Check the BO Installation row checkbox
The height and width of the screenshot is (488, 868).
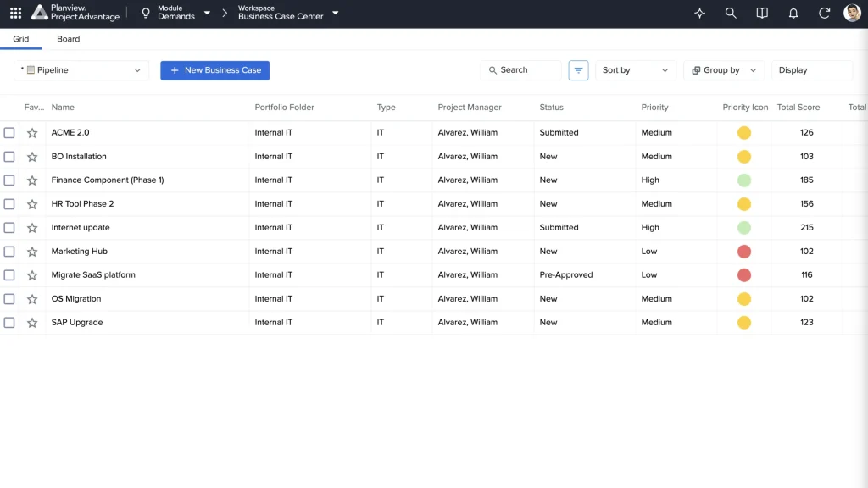click(9, 157)
